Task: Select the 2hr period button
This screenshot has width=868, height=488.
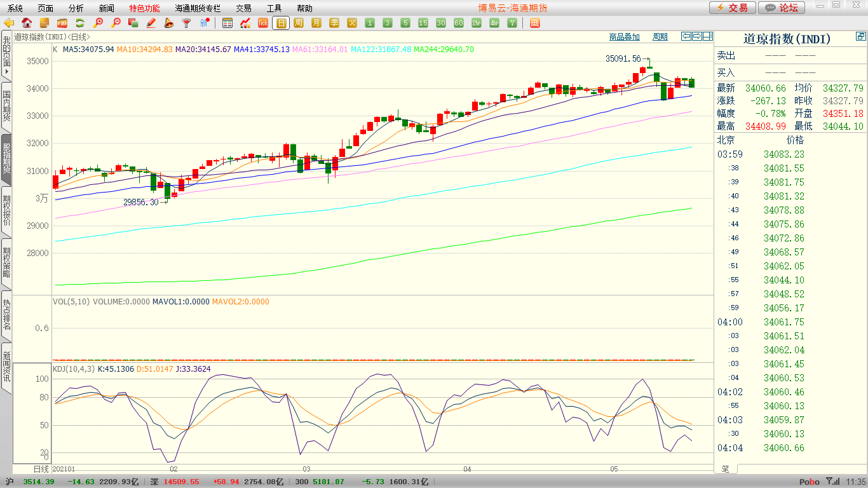Action: 477,24
